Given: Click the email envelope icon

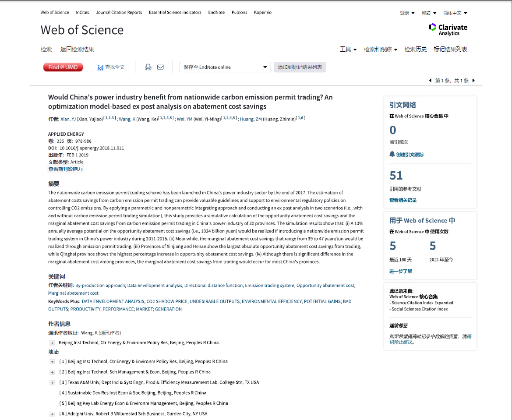Looking at the screenshot, I should tap(160, 67).
